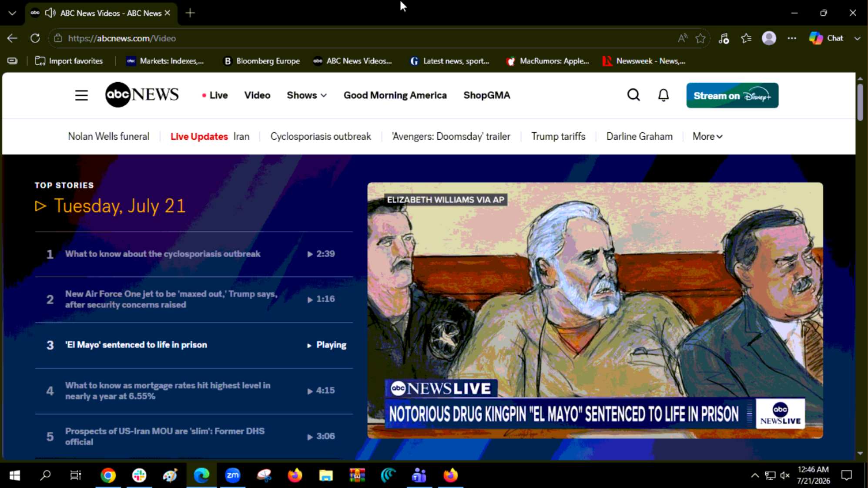Open MacRumors: Apple bookmark

coord(547,61)
